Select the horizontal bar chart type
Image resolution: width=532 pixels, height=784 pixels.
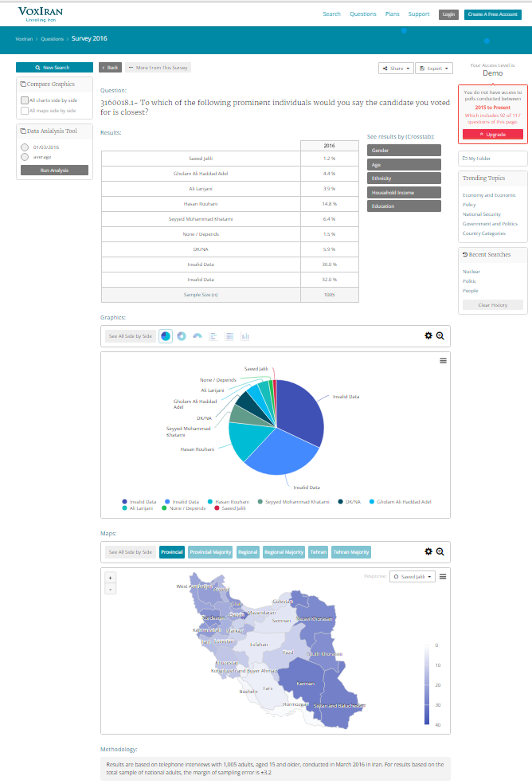point(213,336)
